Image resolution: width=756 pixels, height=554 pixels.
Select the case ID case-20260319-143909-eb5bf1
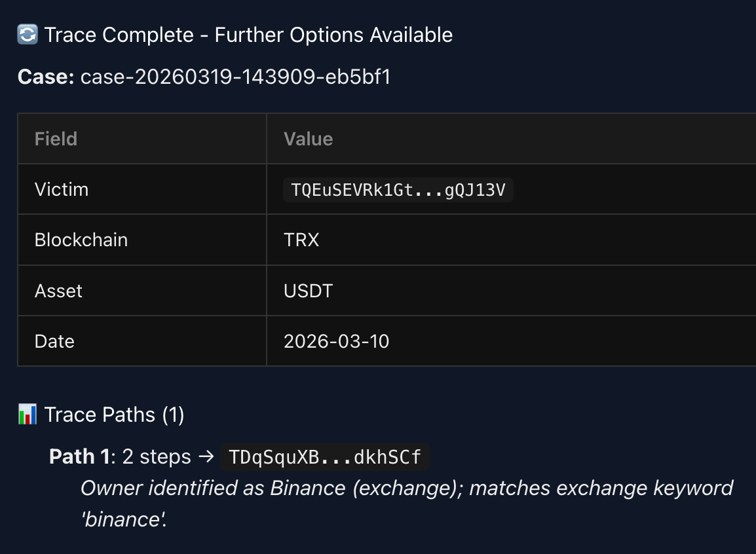point(235,77)
